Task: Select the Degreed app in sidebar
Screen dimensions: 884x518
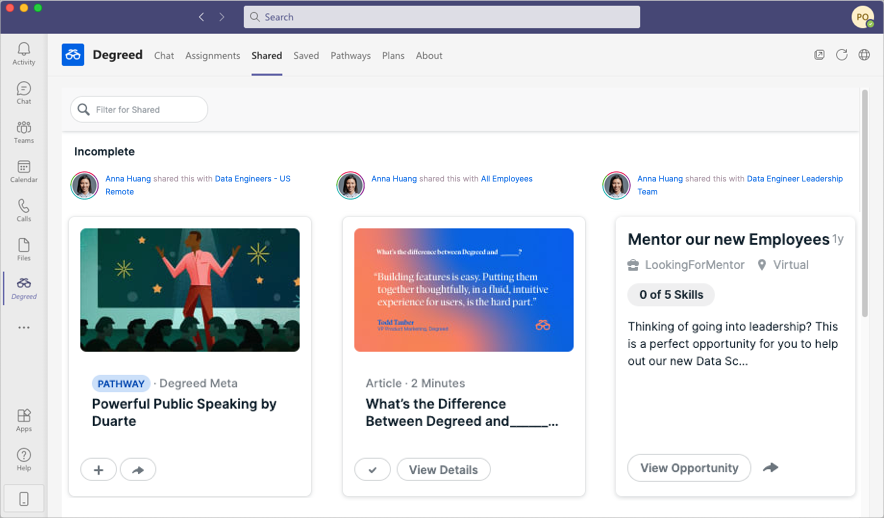Action: point(24,289)
